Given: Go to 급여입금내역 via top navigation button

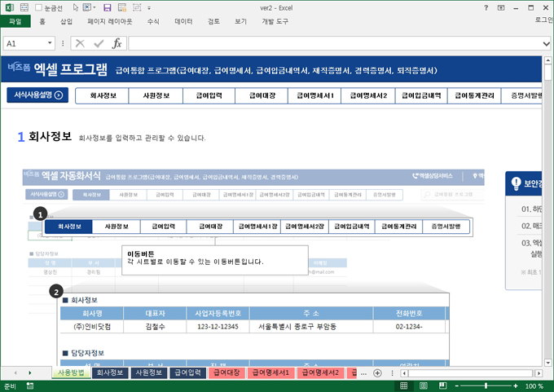Looking at the screenshot, I should point(421,95).
